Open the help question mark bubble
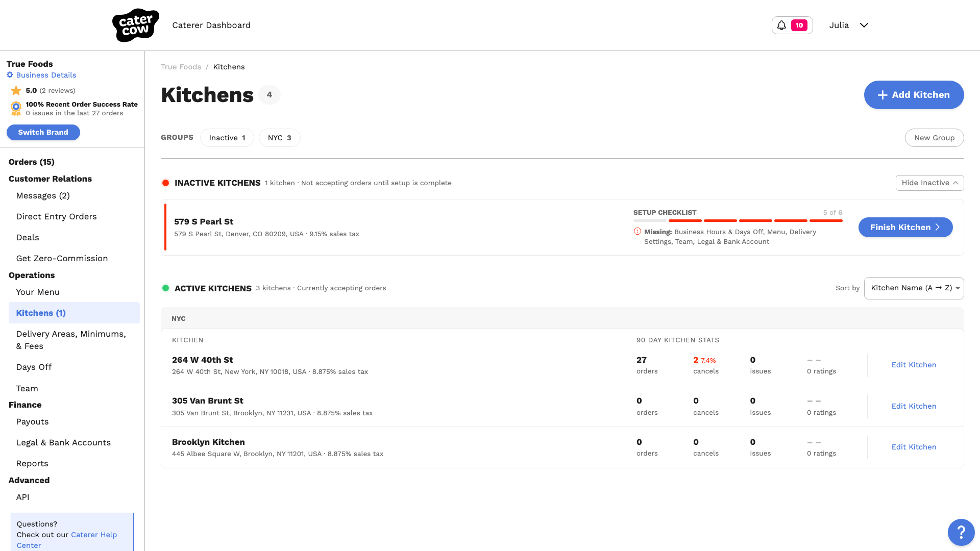980x551 pixels. coord(961,532)
